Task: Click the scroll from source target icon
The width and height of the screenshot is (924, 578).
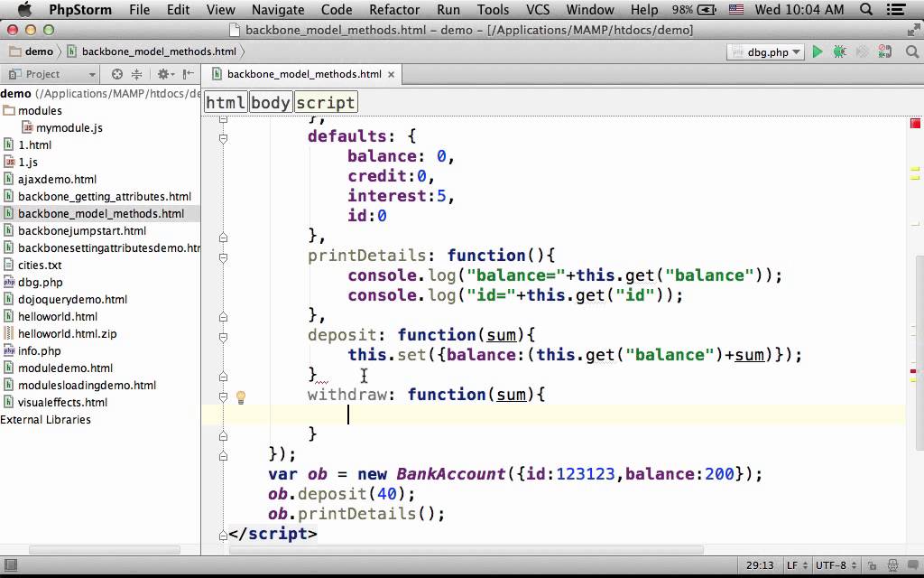Action: click(x=117, y=74)
